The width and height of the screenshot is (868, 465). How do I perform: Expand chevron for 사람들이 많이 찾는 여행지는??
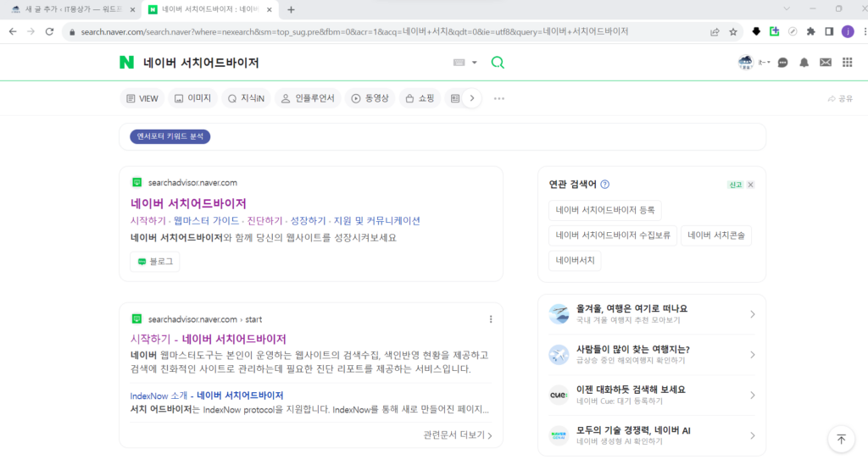click(x=753, y=354)
